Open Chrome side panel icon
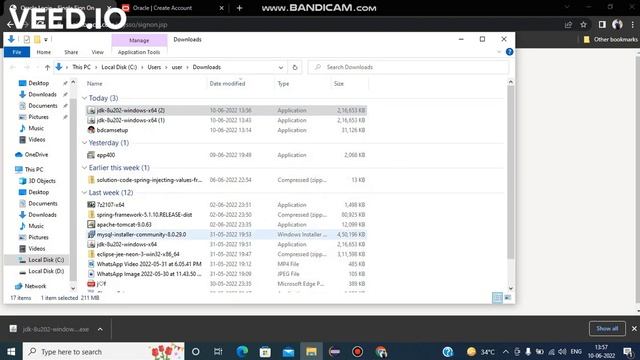Viewport: 640px width, 360px height. point(602,25)
